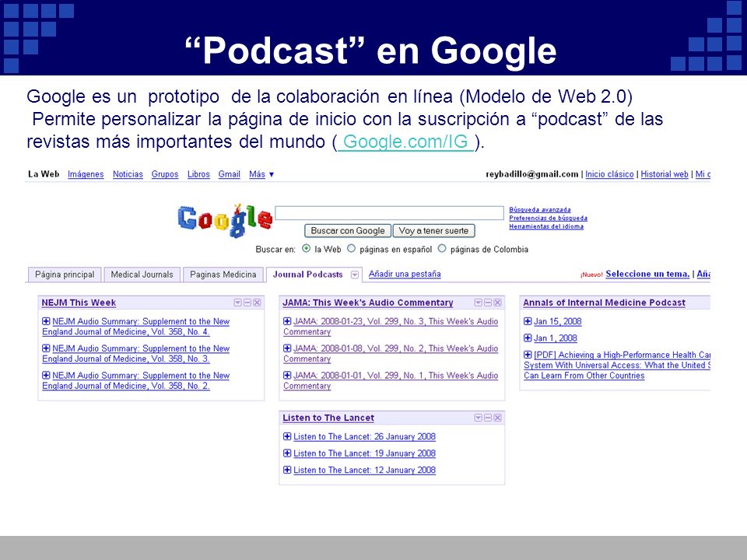
Task: Expand the Más dropdown menu
Action: coord(261,174)
